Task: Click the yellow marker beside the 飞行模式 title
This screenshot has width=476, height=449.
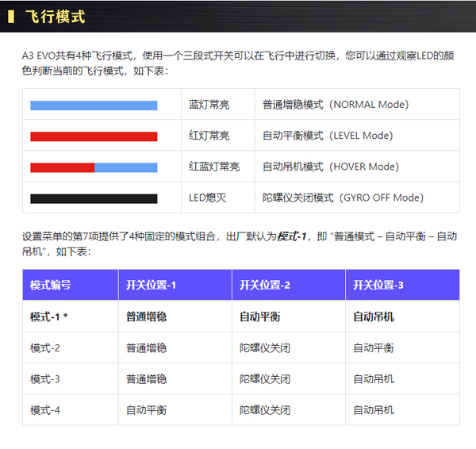Action: pos(10,16)
